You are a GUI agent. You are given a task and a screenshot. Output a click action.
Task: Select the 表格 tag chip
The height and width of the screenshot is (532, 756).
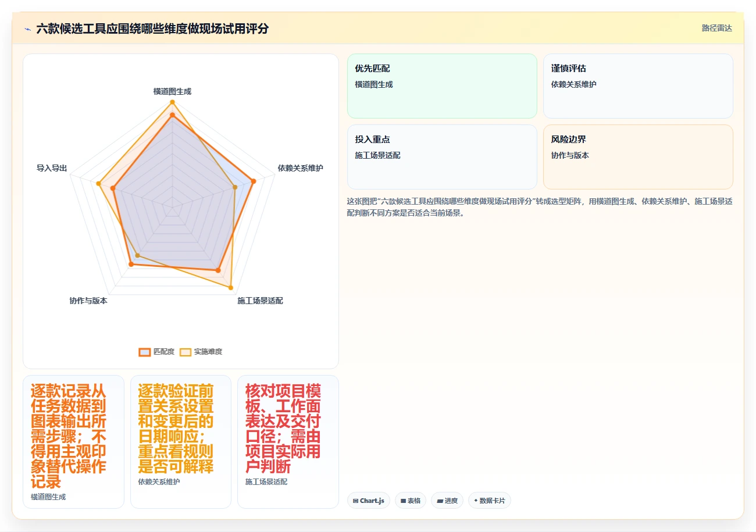pos(411,501)
